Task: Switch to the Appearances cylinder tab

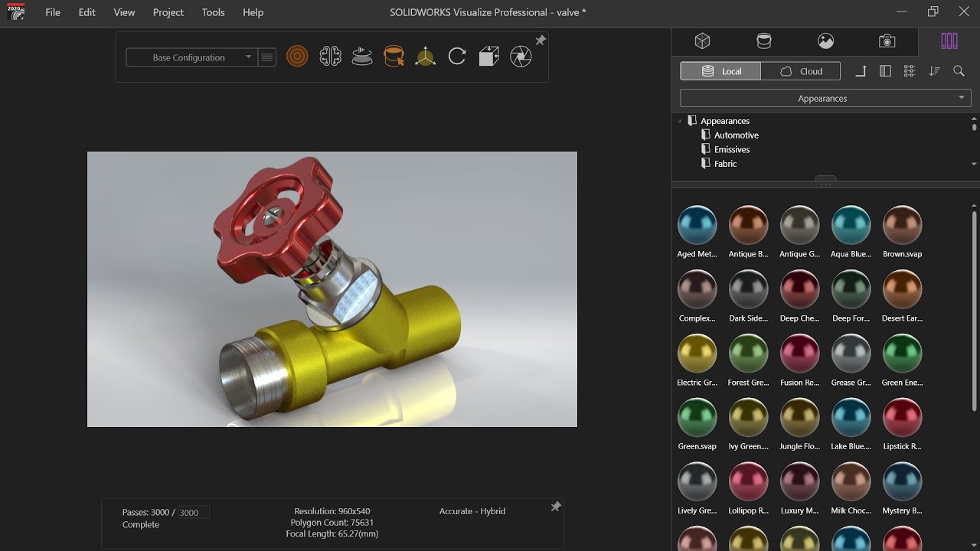Action: tap(764, 41)
